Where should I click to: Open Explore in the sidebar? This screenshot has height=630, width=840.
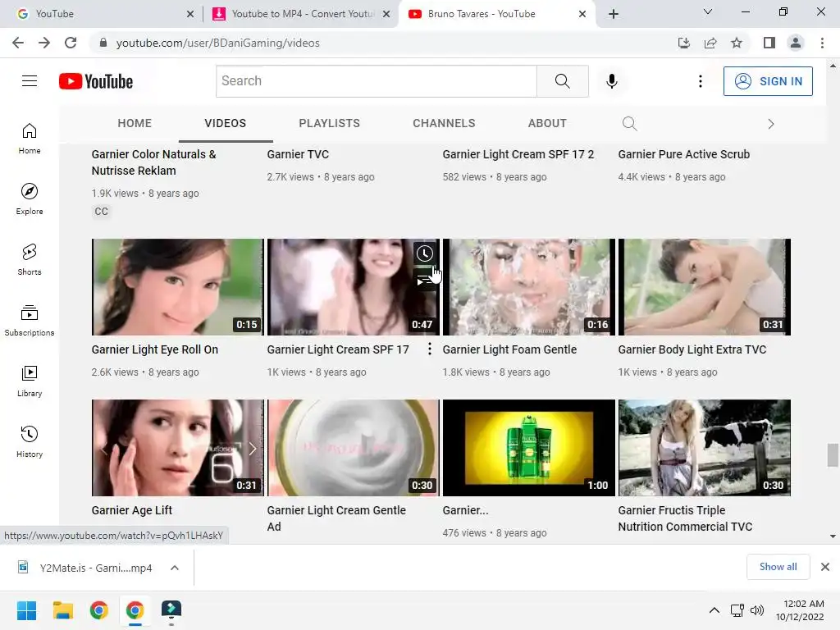(x=30, y=199)
